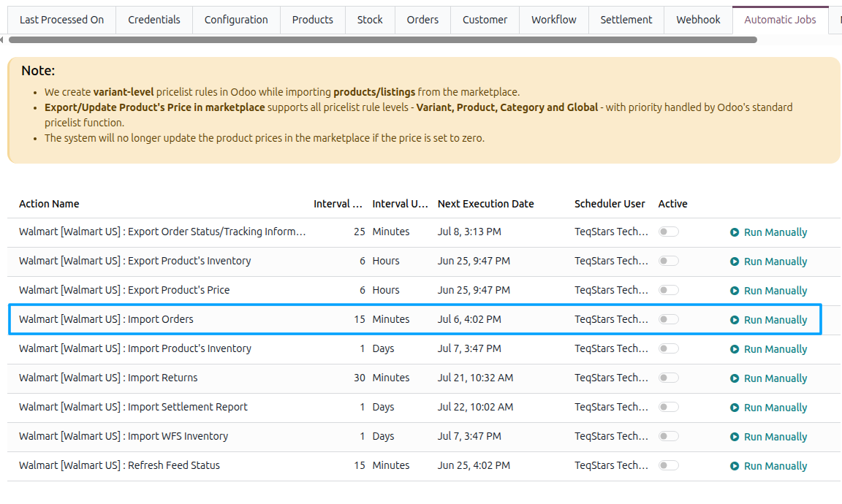842x504 pixels.
Task: Open the Configuration tab
Action: [x=236, y=20]
